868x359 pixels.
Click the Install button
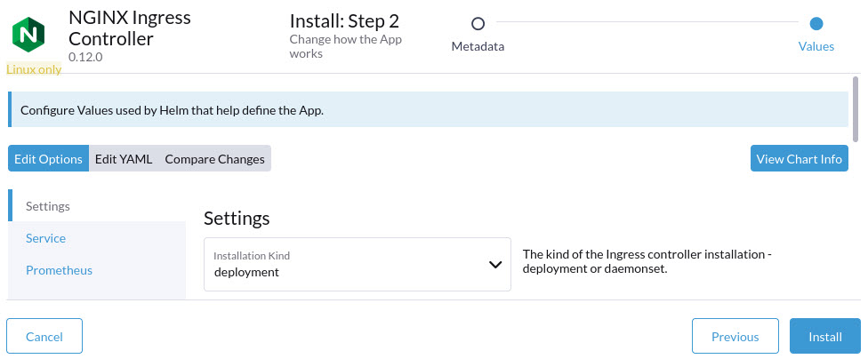pos(824,336)
